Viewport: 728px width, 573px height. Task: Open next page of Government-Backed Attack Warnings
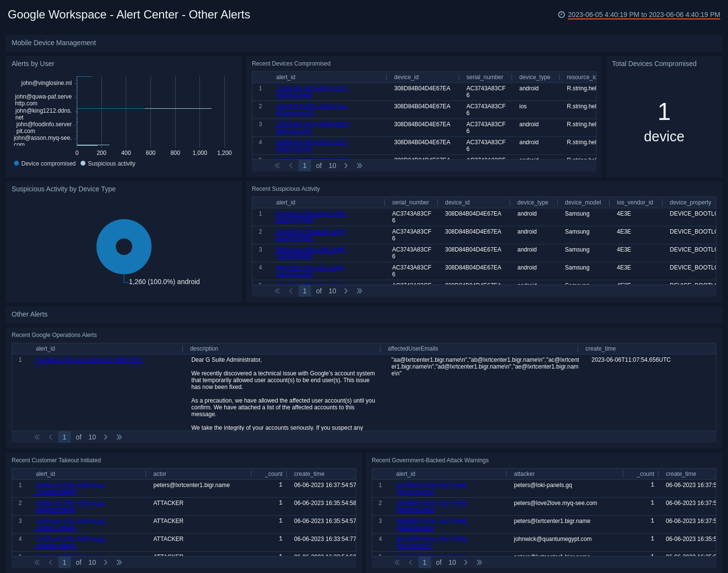(x=465, y=562)
